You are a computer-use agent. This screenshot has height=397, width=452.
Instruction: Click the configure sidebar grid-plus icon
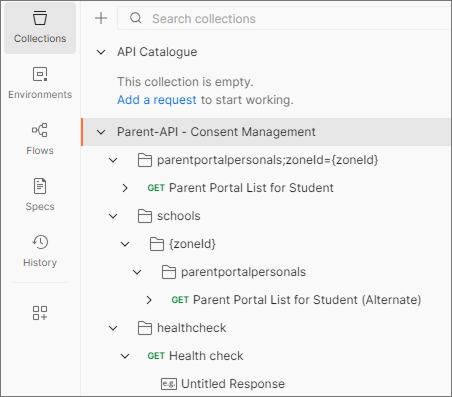(40, 313)
